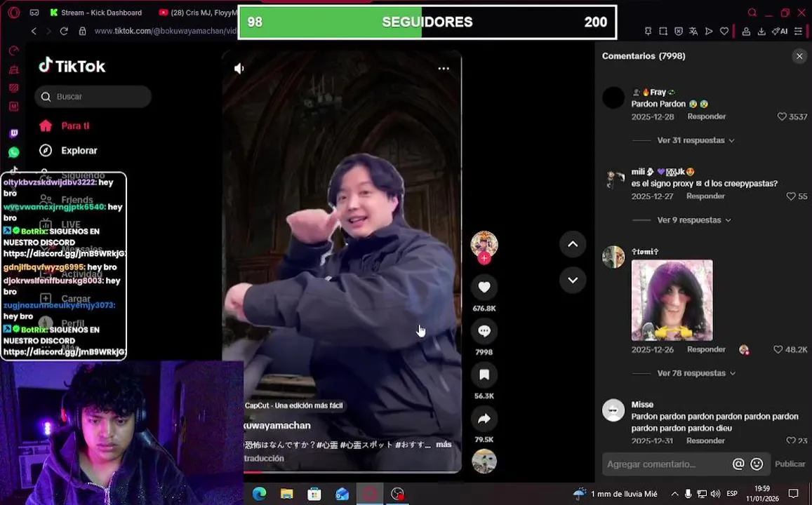Viewport: 812px width, 505px height.
Task: Open Microsoft Edge from the taskbar
Action: [260, 494]
